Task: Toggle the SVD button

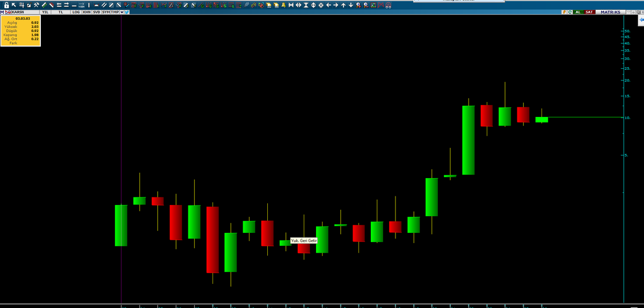Action: (97, 12)
